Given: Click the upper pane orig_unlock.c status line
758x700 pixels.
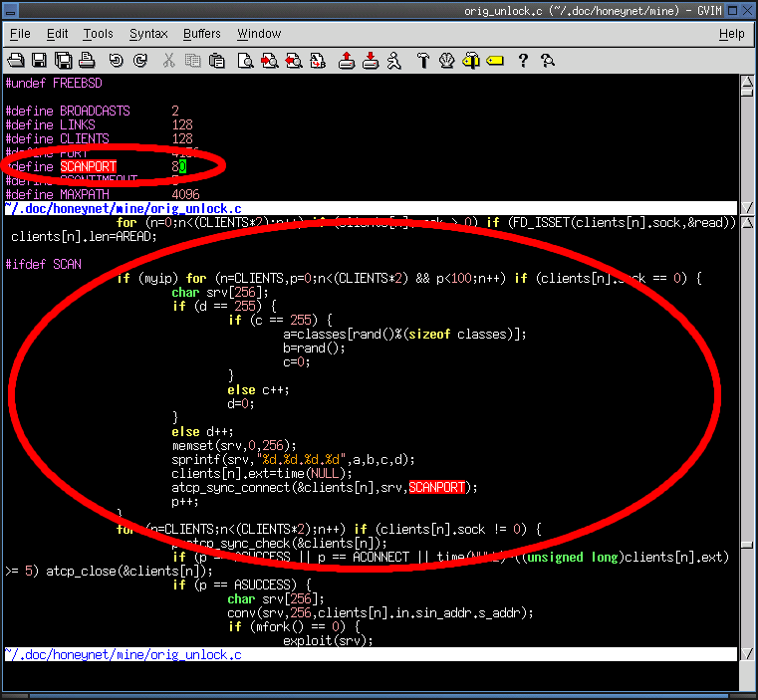Looking at the screenshot, I should coord(371,208).
